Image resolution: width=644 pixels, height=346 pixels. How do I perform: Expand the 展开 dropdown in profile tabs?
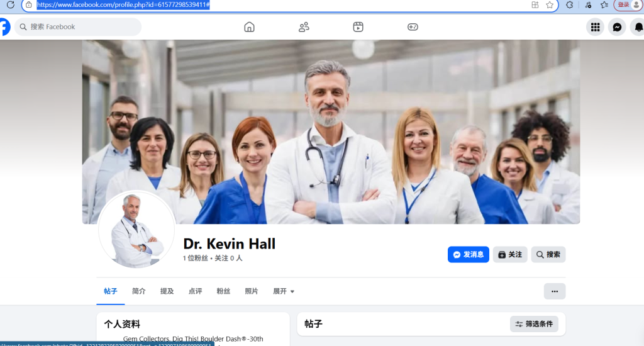click(x=283, y=291)
